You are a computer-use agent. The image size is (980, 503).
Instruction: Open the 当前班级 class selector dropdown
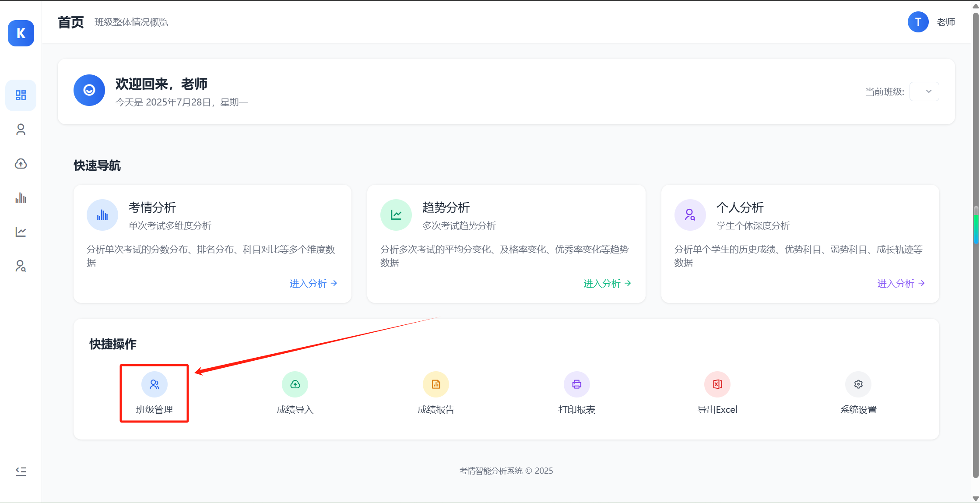click(924, 91)
